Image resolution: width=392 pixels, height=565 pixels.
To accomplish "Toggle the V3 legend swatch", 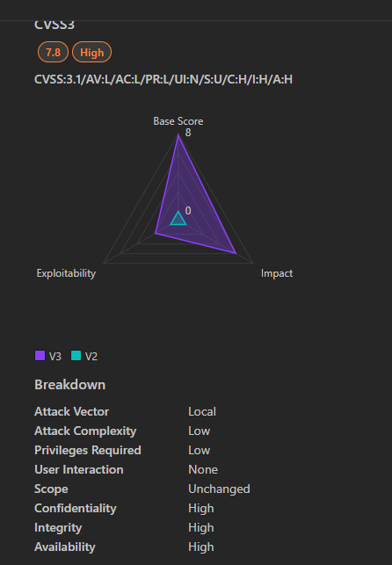I will pos(40,356).
